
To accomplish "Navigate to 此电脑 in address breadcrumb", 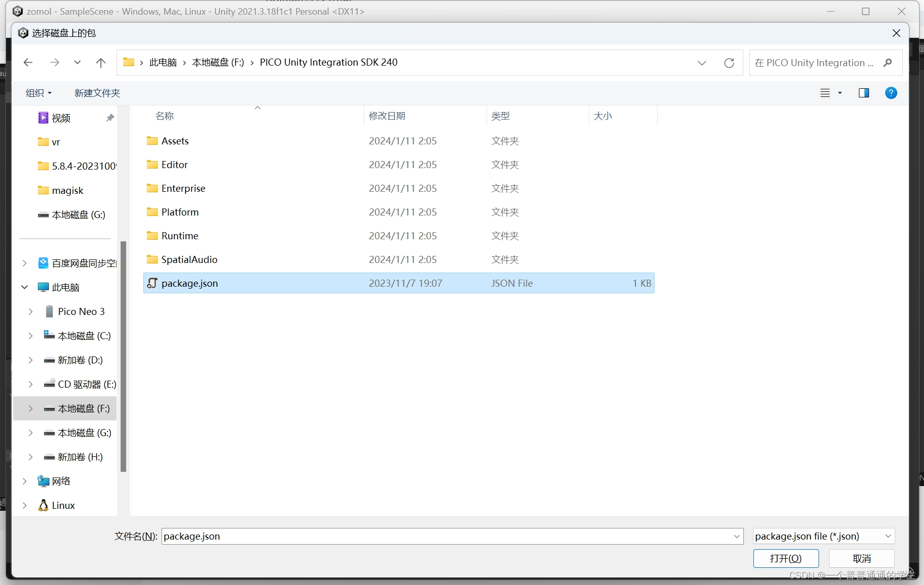I will click(x=163, y=63).
